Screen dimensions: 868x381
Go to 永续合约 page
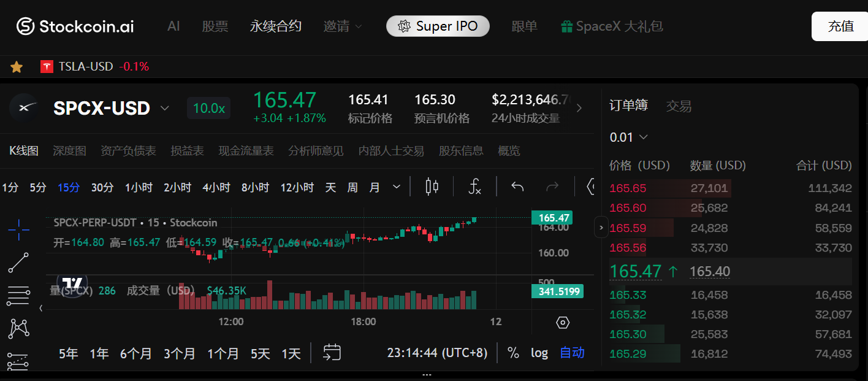click(x=276, y=26)
